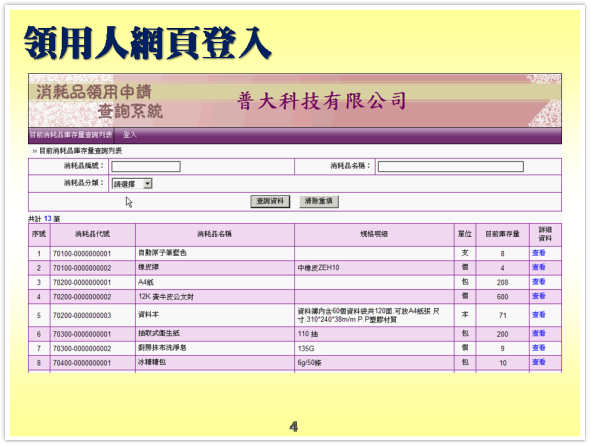This screenshot has height=445, width=590.
Task: Open 查看 link for 冰糖糖包 row
Action: tap(538, 362)
